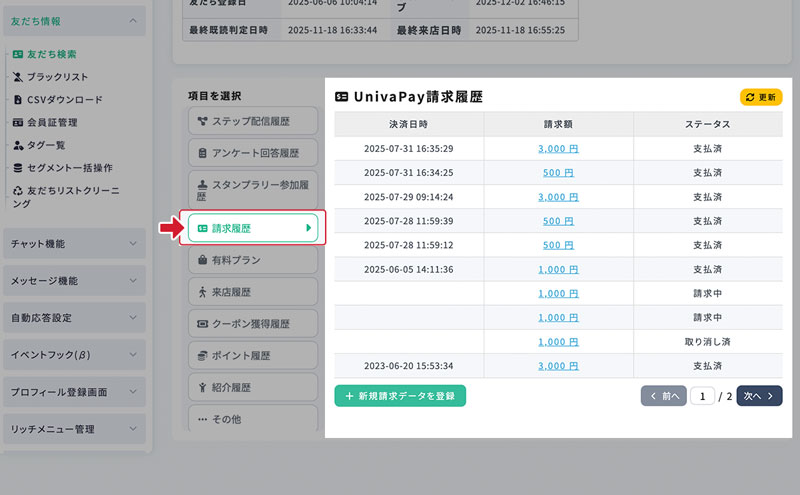Click the tag list icon
The height and width of the screenshot is (495, 800).
coord(18,146)
